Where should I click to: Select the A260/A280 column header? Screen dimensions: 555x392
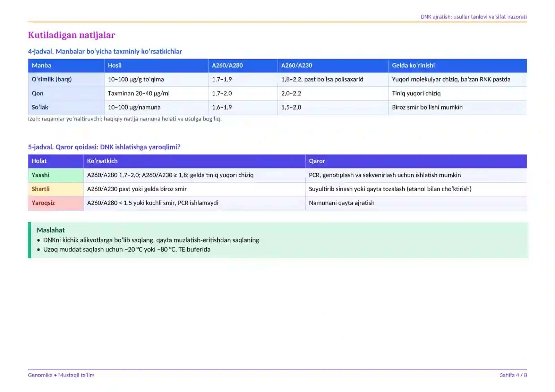coord(243,66)
